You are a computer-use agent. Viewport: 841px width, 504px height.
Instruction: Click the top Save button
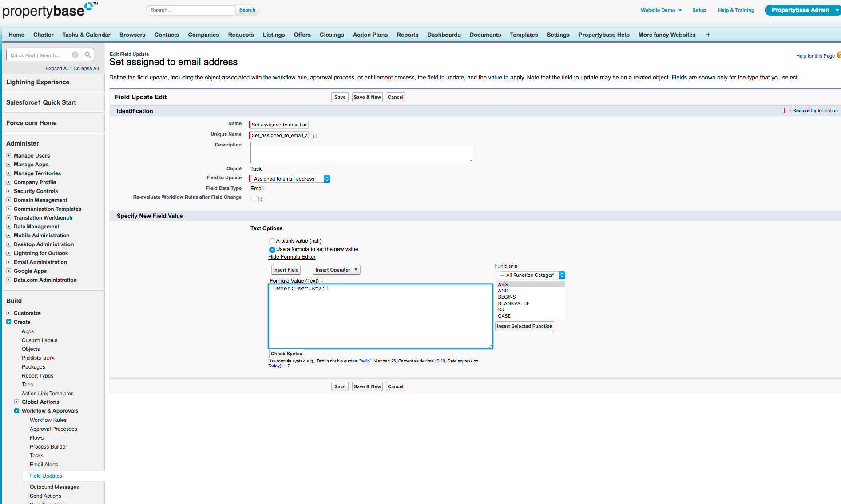340,97
